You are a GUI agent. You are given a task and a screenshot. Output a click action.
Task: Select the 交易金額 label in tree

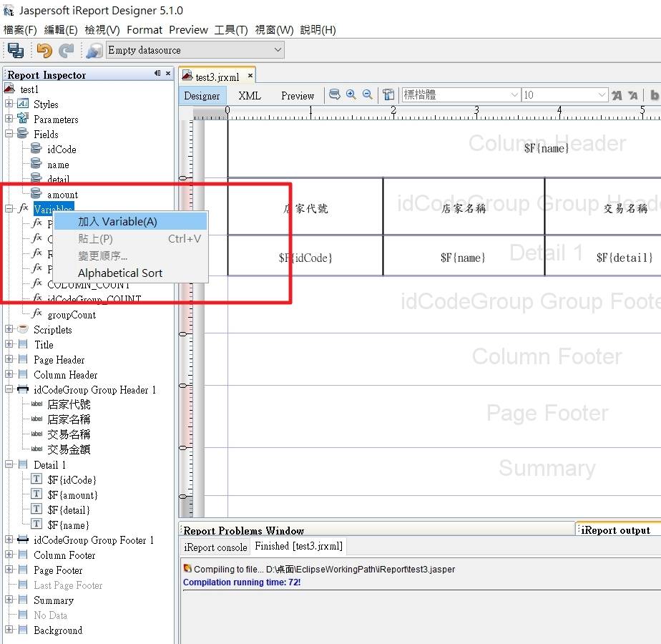[69, 449]
